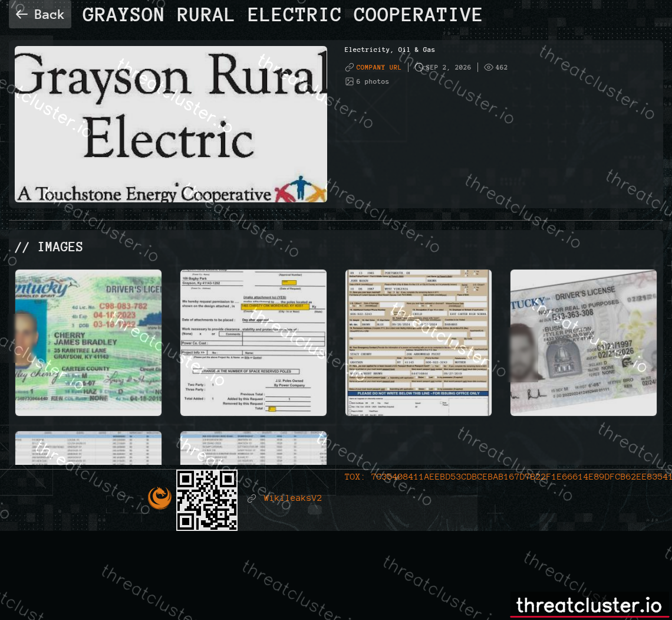Image resolution: width=672 pixels, height=620 pixels.
Task: Click the threatcluster.io logo at bottom right
Action: point(588,605)
